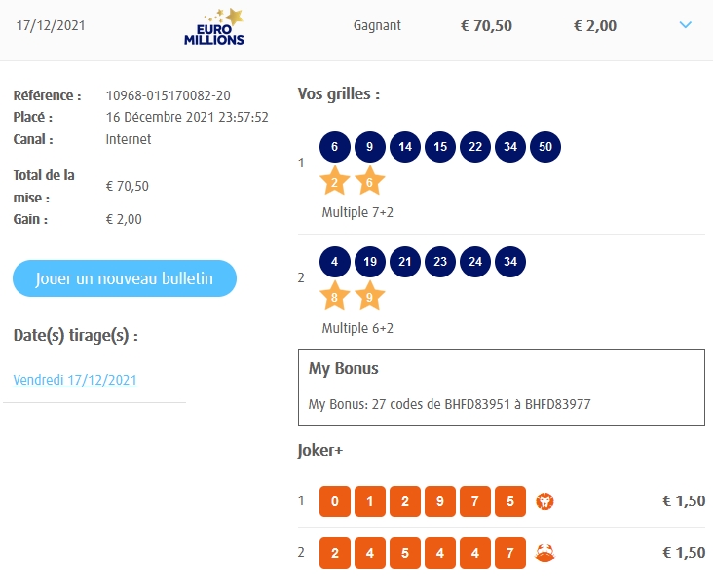713x588 pixels.
Task: Click ball number 19 in grid 2
Action: [x=369, y=261]
